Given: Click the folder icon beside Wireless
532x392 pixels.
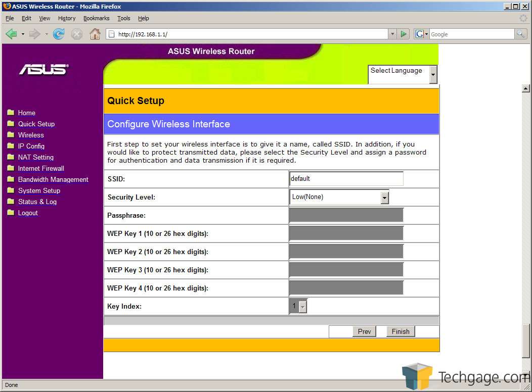Looking at the screenshot, I should [11, 134].
